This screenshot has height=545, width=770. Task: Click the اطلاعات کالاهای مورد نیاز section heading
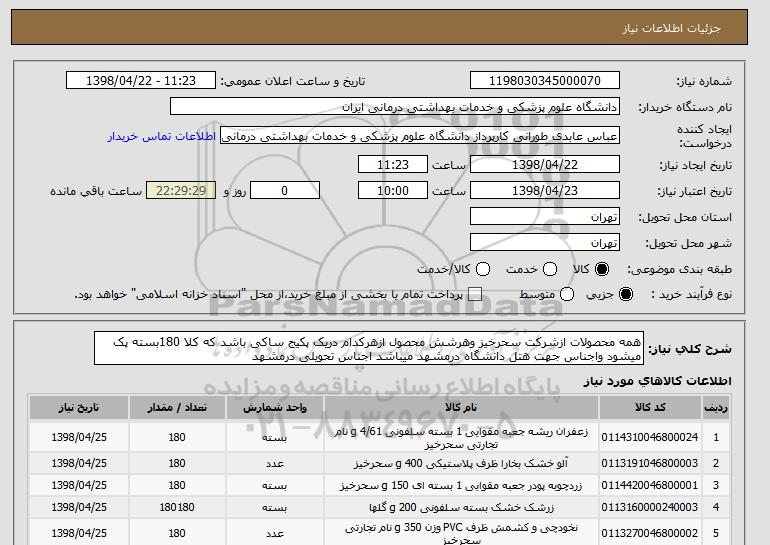(657, 381)
